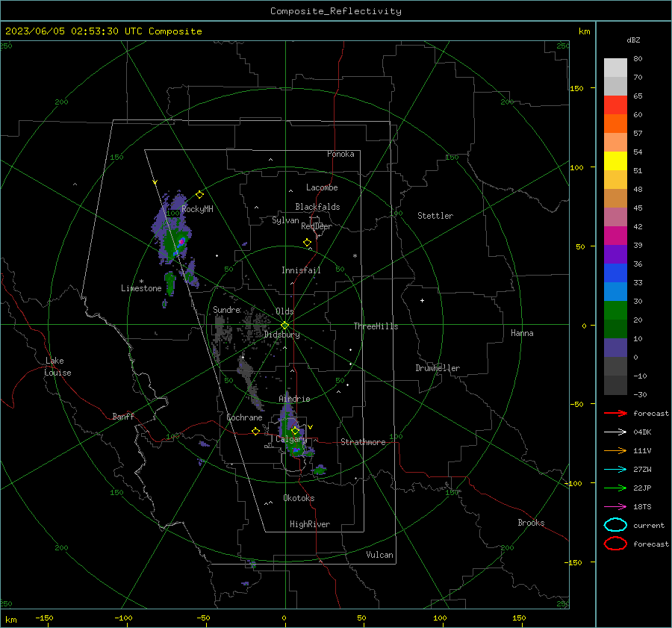Click the dBZ legend heading

click(x=633, y=40)
